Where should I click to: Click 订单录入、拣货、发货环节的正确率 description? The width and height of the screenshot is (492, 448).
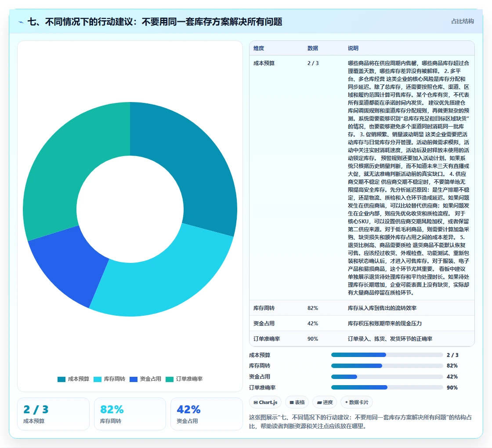pos(390,339)
